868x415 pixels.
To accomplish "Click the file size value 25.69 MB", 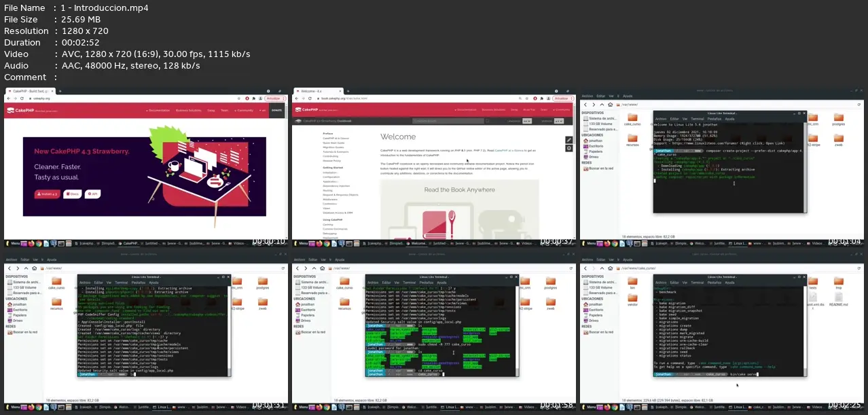I will (81, 19).
